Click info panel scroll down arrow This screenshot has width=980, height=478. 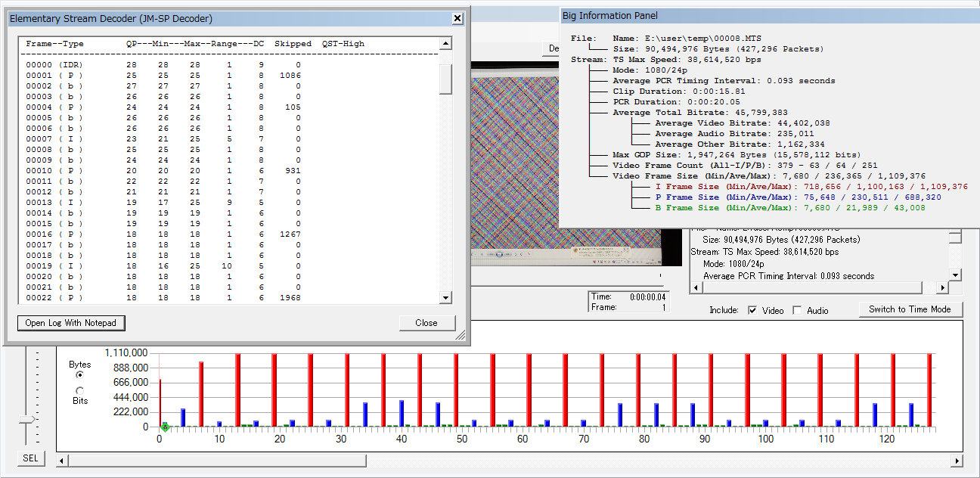tap(955, 275)
